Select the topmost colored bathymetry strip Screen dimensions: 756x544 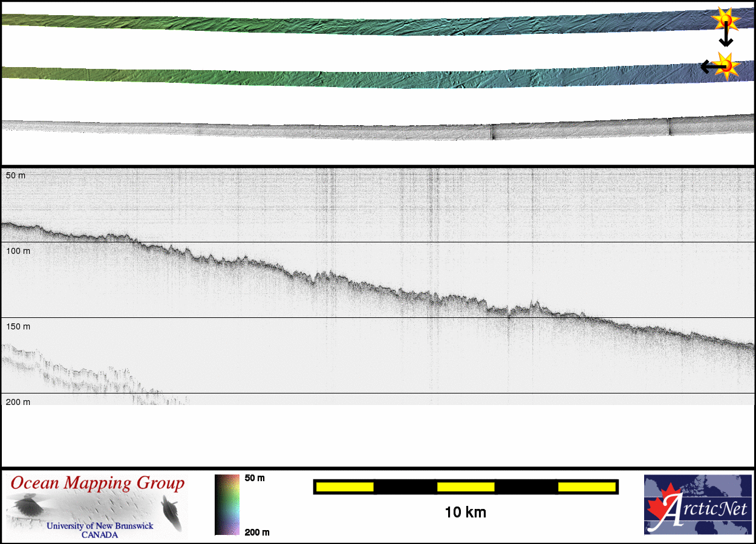point(363,25)
